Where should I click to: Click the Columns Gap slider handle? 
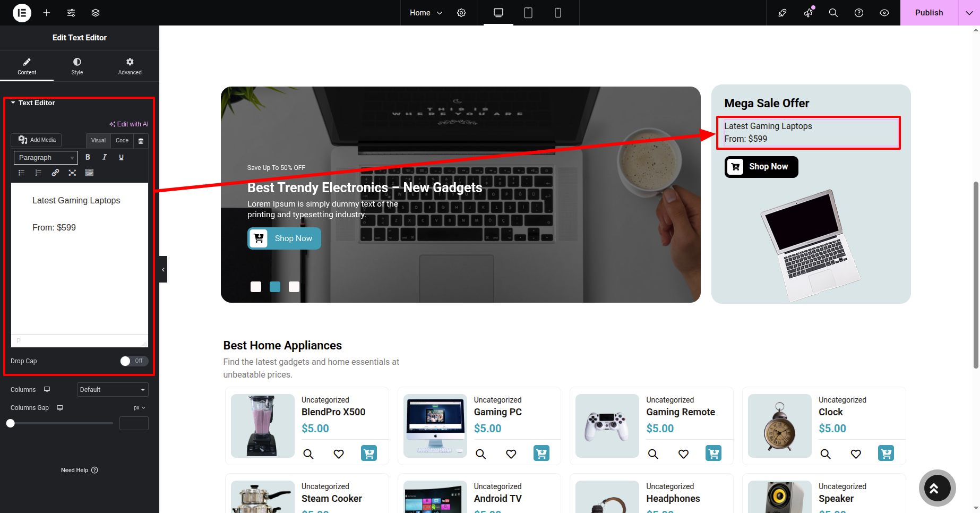click(11, 423)
